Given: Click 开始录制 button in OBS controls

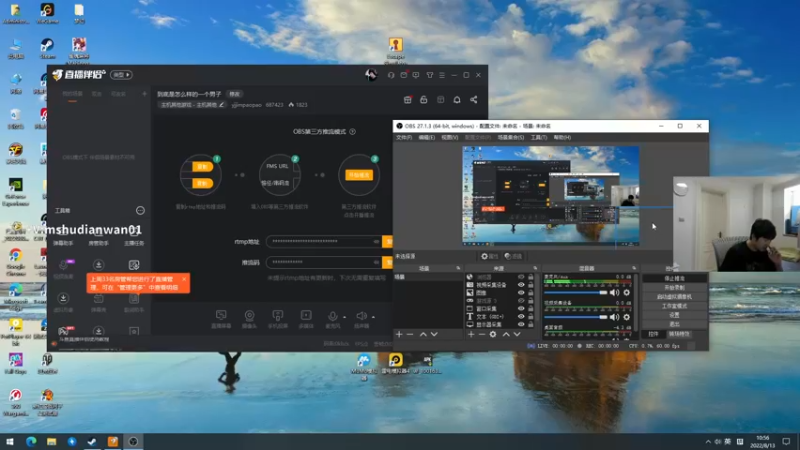Looking at the screenshot, I should [674, 288].
